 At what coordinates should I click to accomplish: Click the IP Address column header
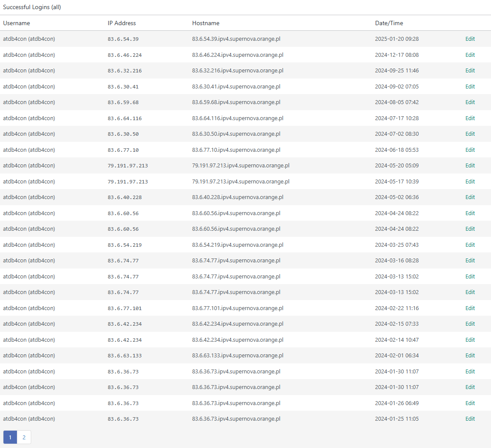tap(122, 23)
